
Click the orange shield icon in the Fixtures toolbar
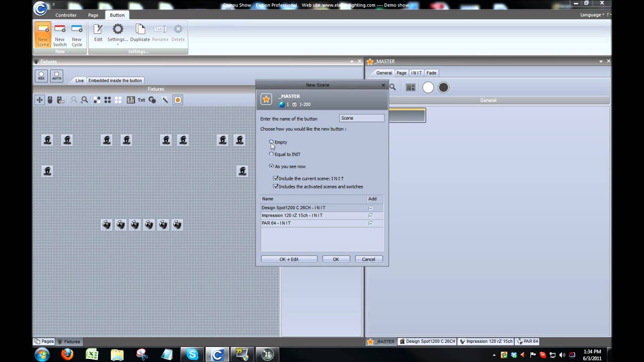click(178, 100)
